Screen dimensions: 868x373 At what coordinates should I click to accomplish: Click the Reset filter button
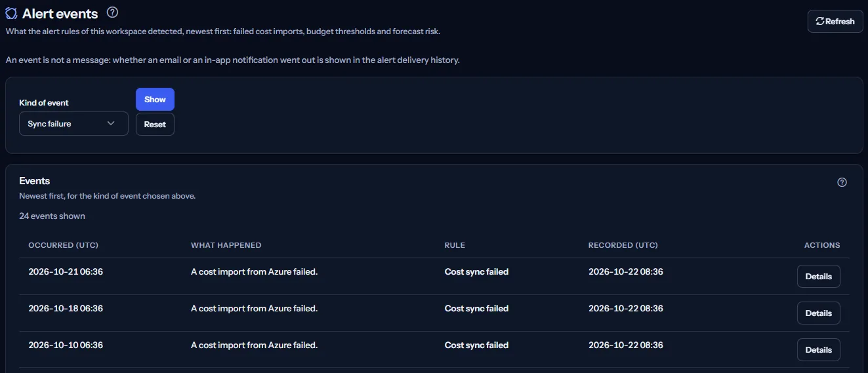(x=155, y=124)
